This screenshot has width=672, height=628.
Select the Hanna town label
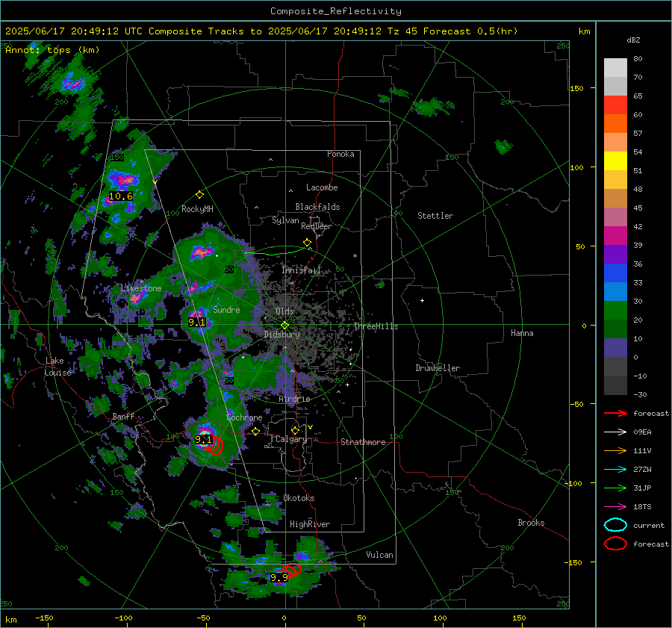(522, 333)
